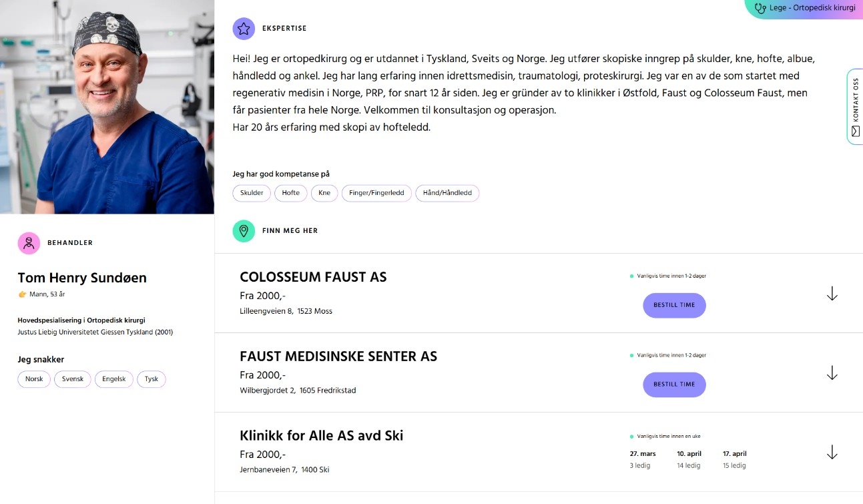This screenshot has height=504, width=863.
Task: Click the green map pin Finn meg her icon
Action: (244, 231)
